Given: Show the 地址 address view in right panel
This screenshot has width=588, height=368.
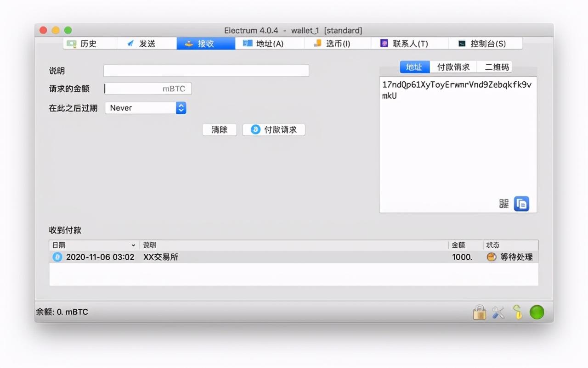Looking at the screenshot, I should [x=414, y=67].
